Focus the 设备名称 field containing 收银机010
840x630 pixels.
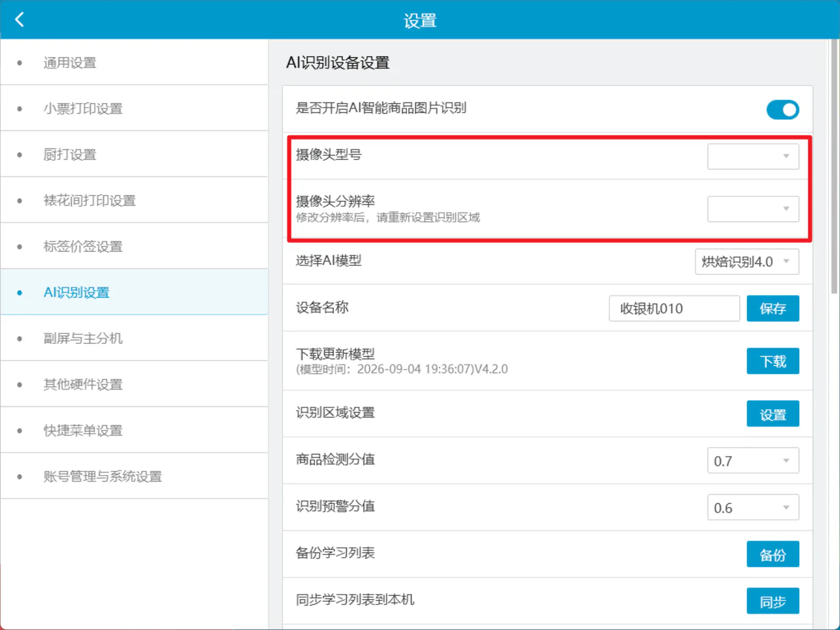[675, 308]
